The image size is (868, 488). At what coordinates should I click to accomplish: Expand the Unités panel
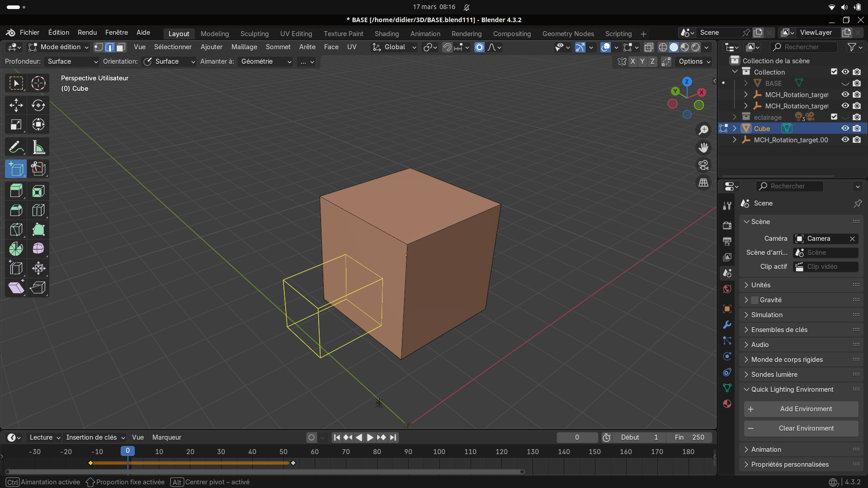pos(761,285)
